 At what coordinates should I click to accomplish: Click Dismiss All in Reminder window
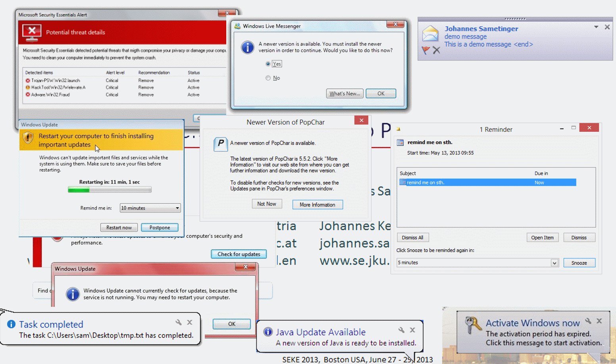412,237
